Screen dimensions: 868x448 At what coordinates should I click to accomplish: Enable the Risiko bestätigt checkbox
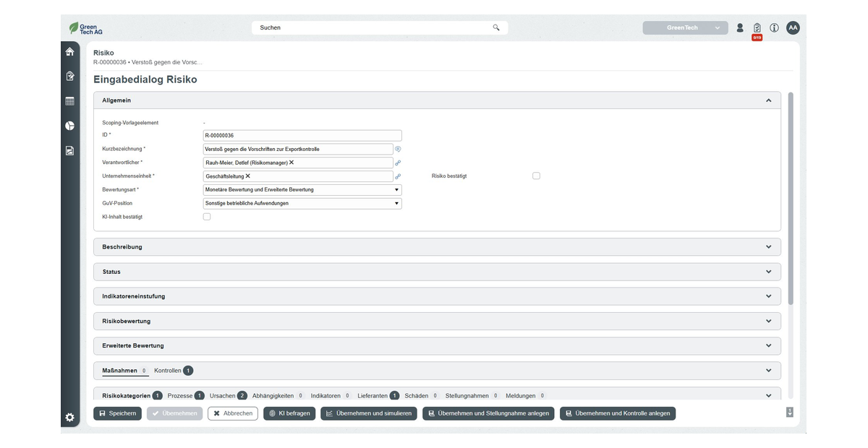pyautogui.click(x=536, y=176)
